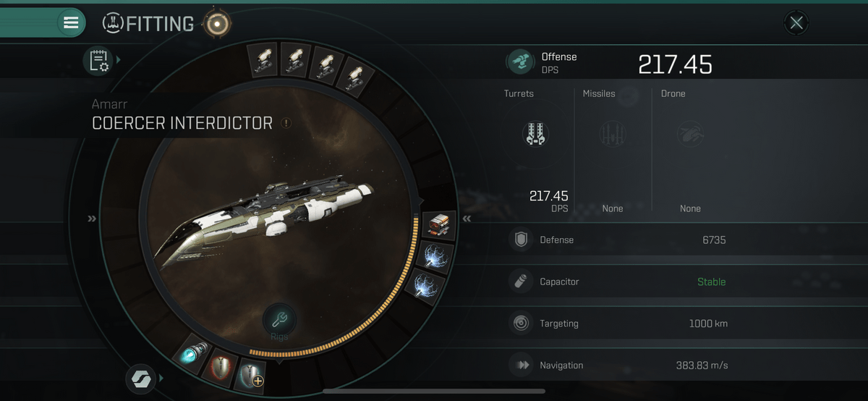This screenshot has width=868, height=401.
Task: Select the cargo container mid-slot module
Action: (438, 226)
